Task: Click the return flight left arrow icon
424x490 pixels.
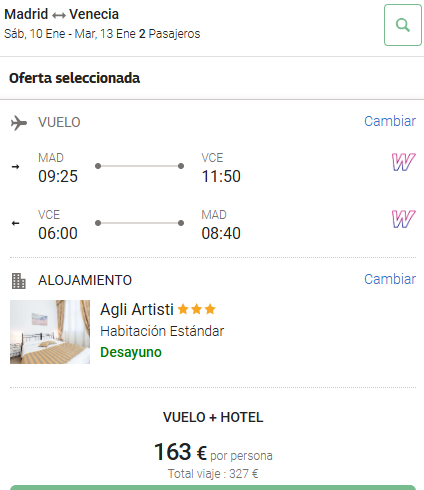Action: pyautogui.click(x=15, y=223)
